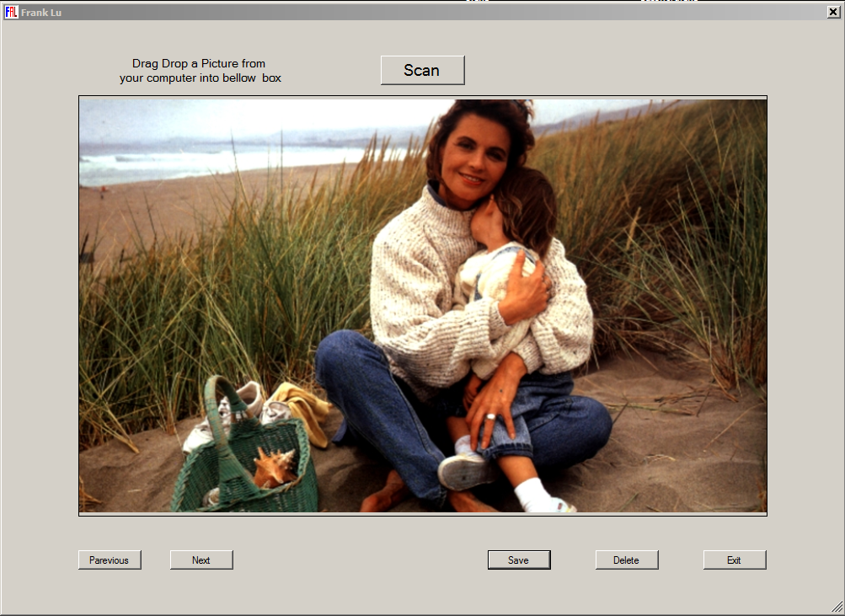Advance to the Next picture
This screenshot has width=845, height=616.
click(x=201, y=560)
